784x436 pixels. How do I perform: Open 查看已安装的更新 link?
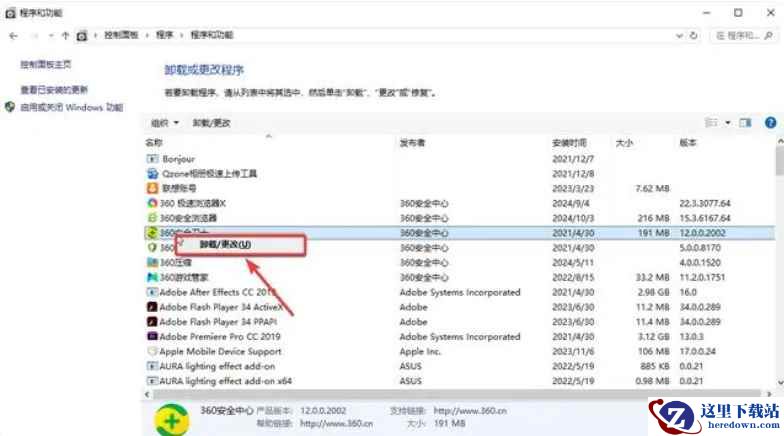(x=54, y=90)
